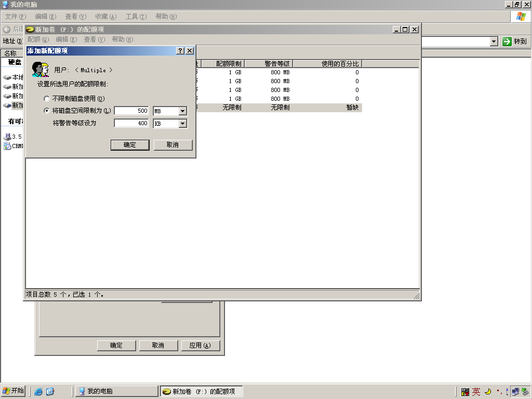The height and width of the screenshot is (399, 532).
Task: Click the quota window title bar disk icon
Action: [x=30, y=30]
